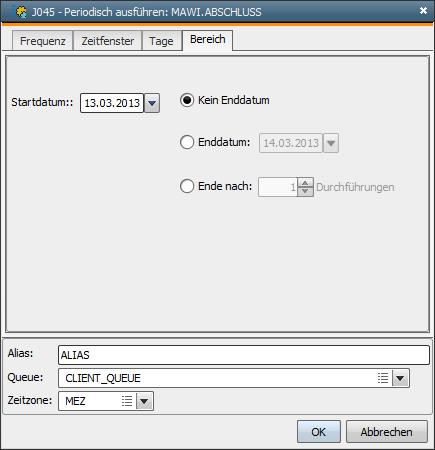Select the Enddatum radio button
This screenshot has width=435, height=450.
187,142
